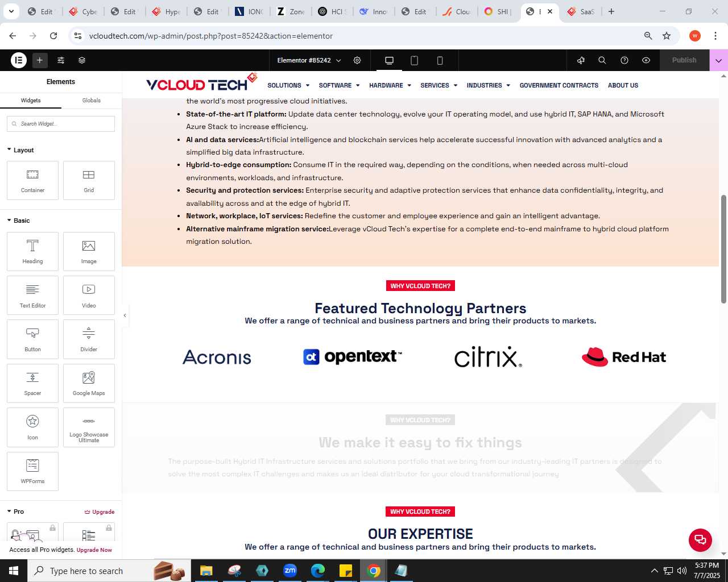Expand the save options arrow beside Publish
The image size is (728, 582).
pyautogui.click(x=719, y=60)
